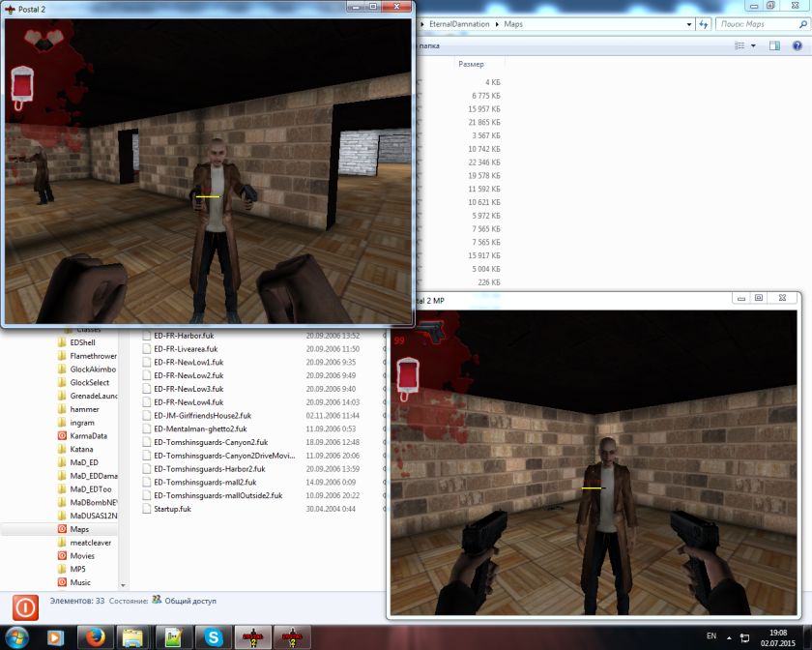Click the size value 6 775 КБ
The height and width of the screenshot is (650, 812).
[x=485, y=96]
